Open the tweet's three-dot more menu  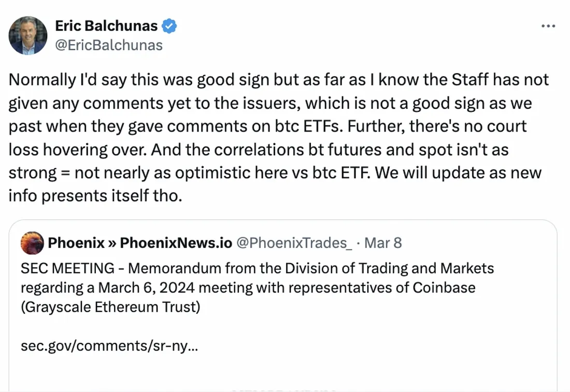(x=548, y=26)
